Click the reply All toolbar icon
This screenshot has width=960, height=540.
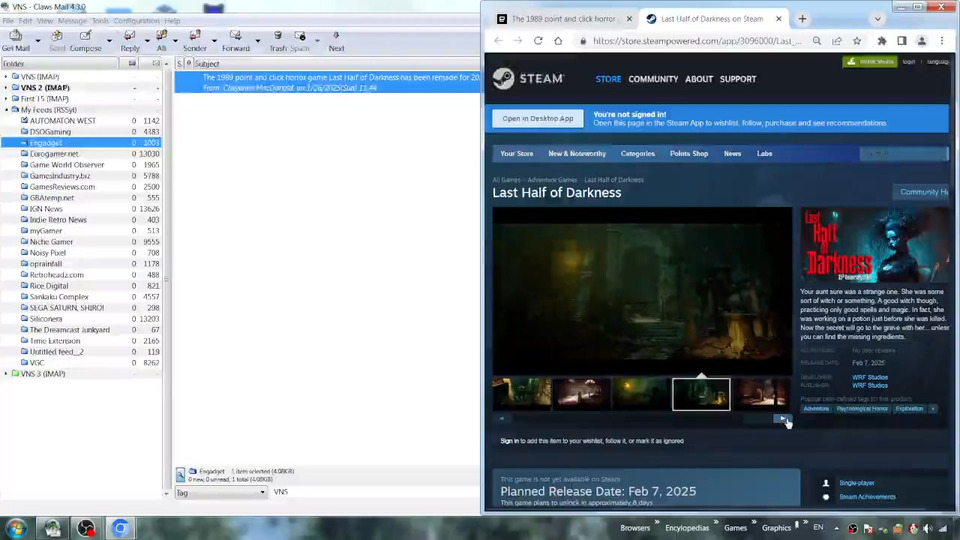[161, 40]
